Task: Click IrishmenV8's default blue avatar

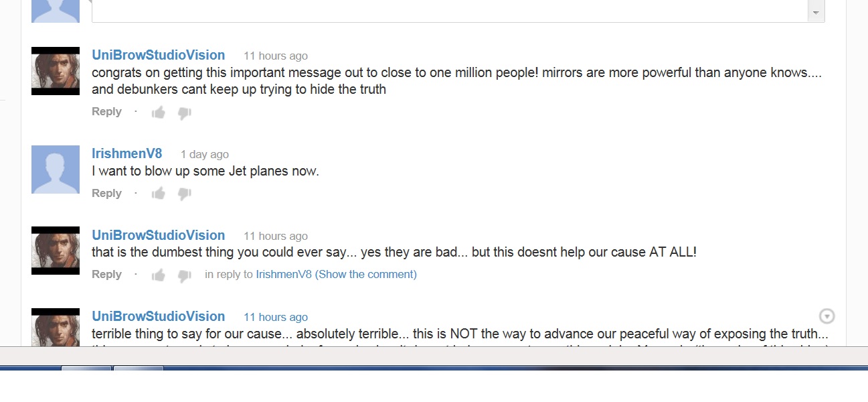Action: (56, 170)
